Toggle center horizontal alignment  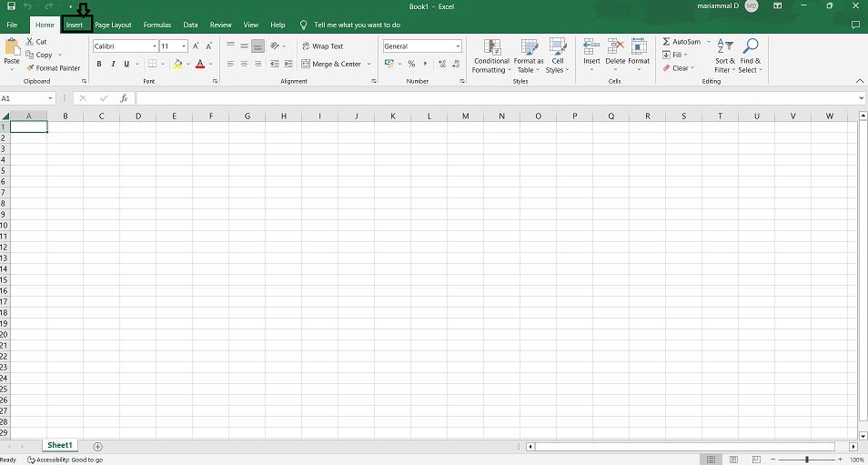coord(244,65)
